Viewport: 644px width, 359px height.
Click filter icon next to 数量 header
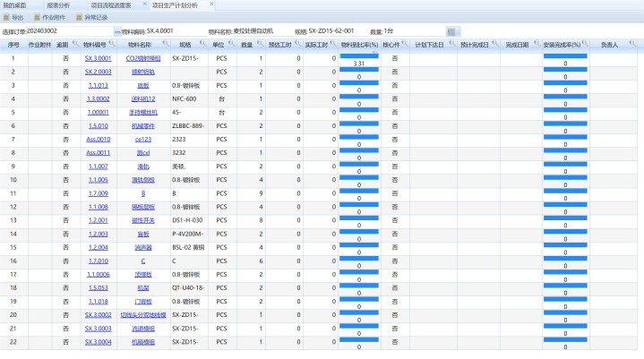(261, 44)
